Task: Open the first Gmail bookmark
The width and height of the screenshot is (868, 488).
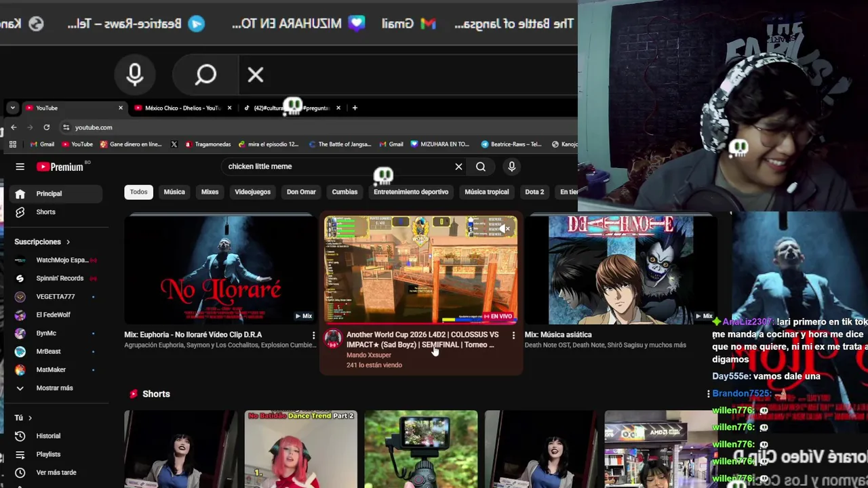Action: pyautogui.click(x=42, y=144)
